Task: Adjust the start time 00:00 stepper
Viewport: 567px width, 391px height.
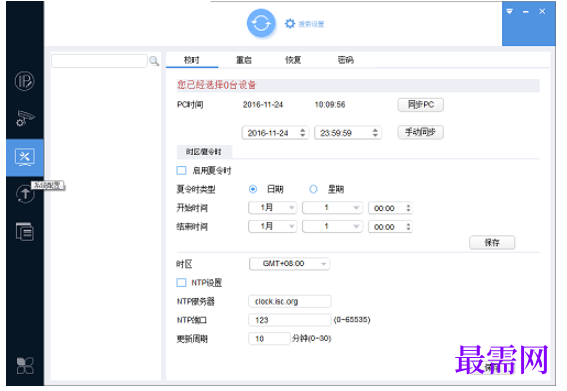Action: (x=408, y=208)
